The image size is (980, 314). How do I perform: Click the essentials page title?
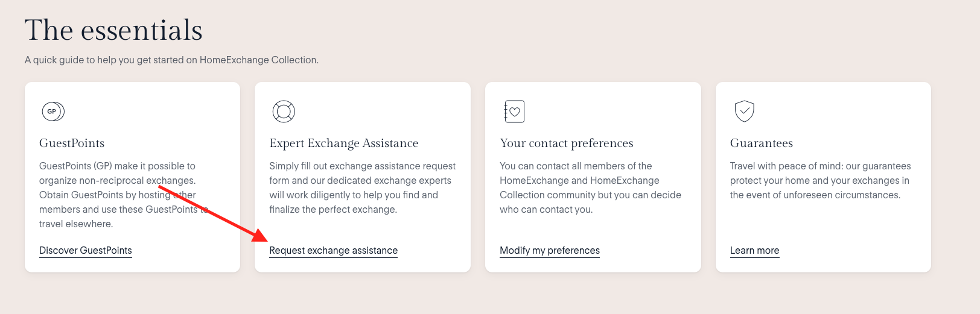point(113,30)
